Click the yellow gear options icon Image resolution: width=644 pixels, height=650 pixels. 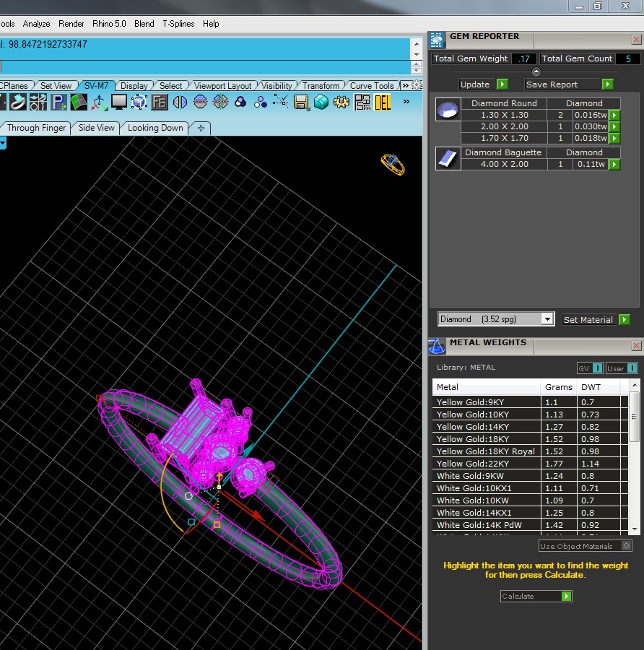(341, 102)
